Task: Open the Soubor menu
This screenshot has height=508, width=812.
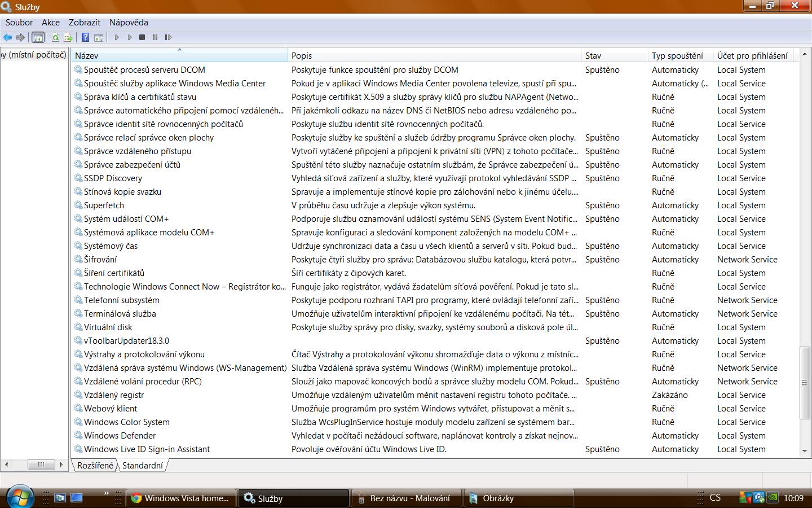Action: tap(19, 23)
